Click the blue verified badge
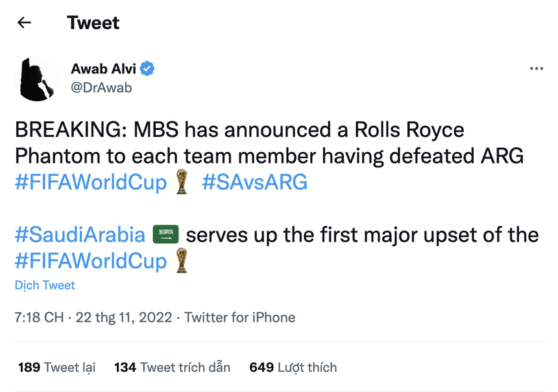The image size is (558, 392). [148, 69]
